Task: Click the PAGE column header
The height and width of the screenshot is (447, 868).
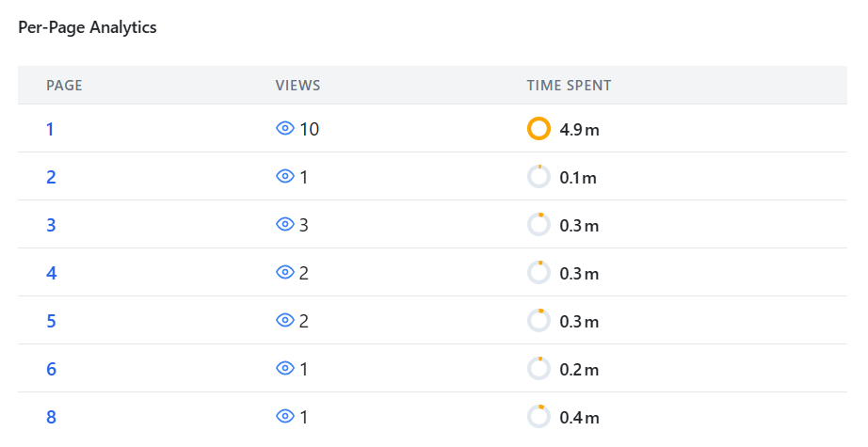Action: (x=64, y=86)
